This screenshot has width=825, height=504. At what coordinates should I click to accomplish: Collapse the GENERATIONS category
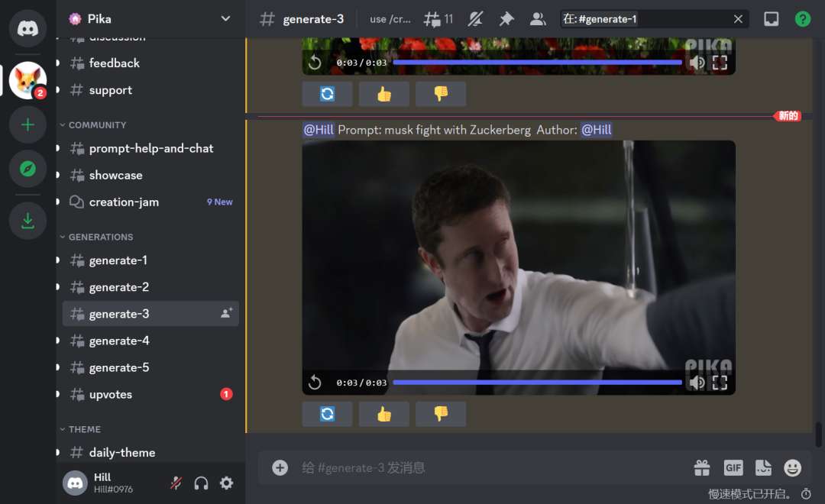pyautogui.click(x=96, y=237)
